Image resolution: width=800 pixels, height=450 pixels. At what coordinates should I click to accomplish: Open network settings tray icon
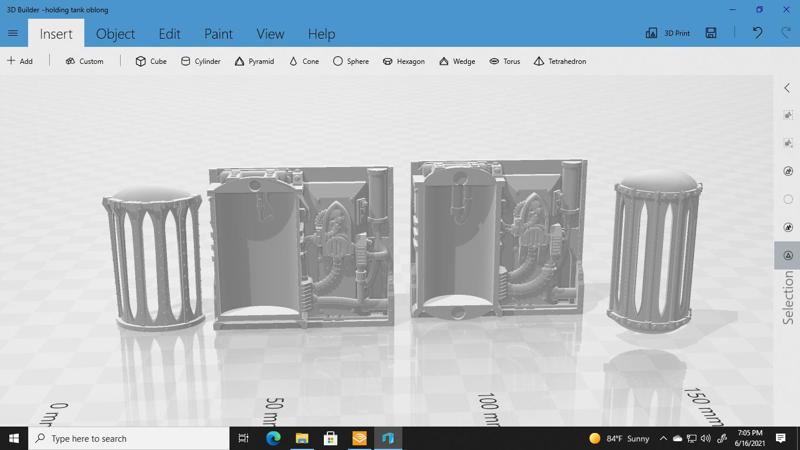[x=692, y=438]
